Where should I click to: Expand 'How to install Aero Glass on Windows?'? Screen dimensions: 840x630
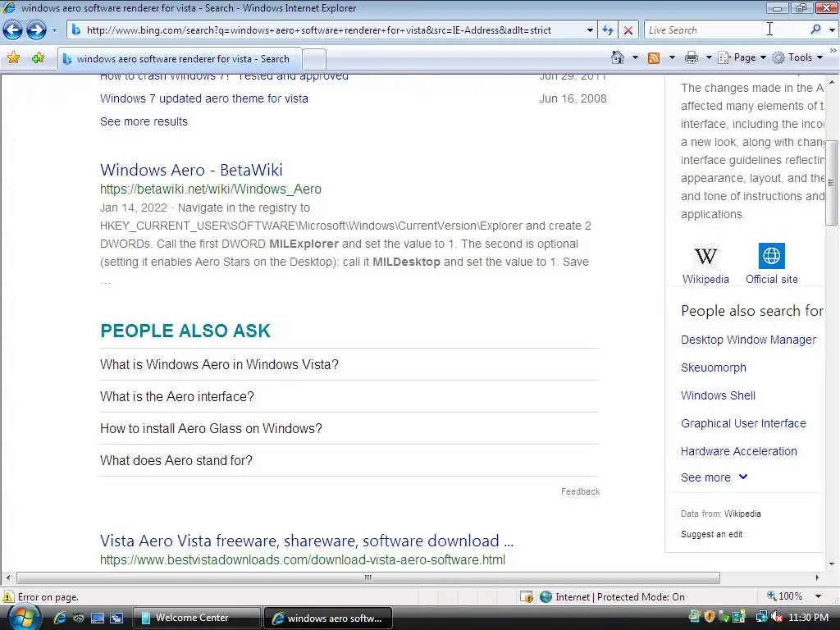(349, 428)
